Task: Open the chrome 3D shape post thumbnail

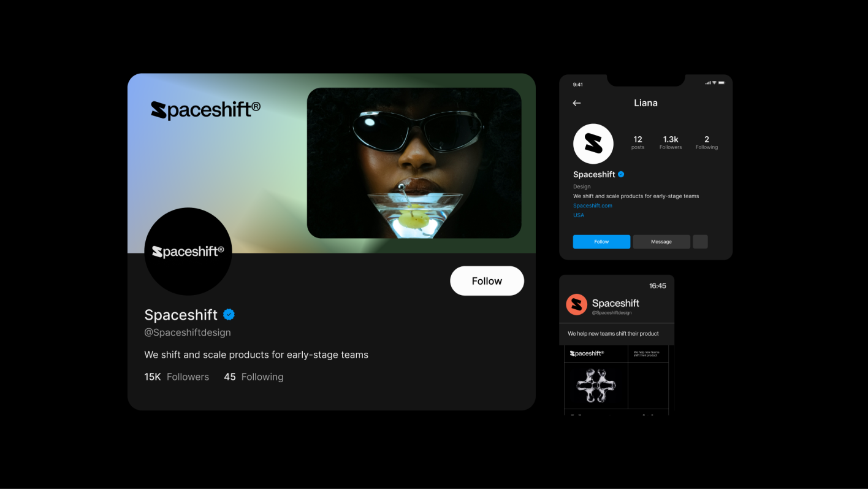Action: coord(596,385)
